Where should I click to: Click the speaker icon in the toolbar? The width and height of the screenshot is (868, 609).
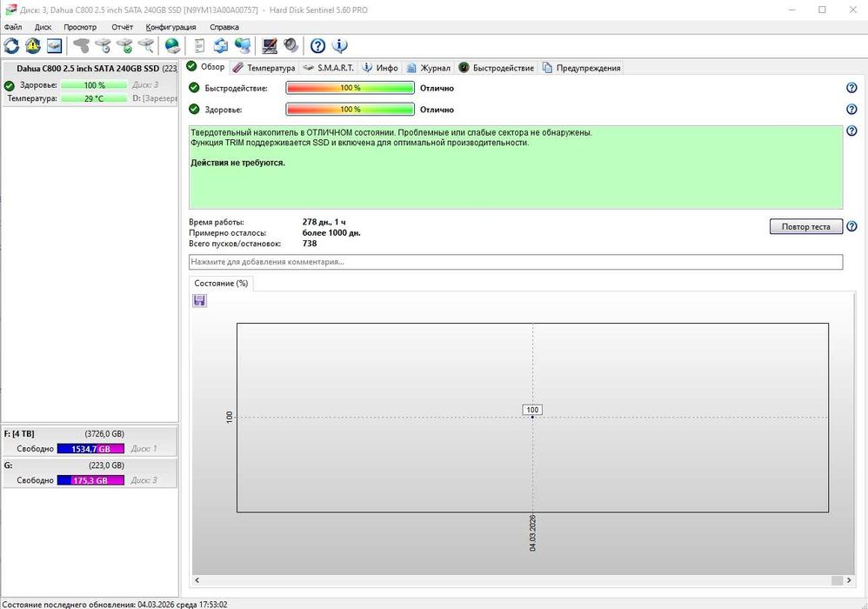290,45
